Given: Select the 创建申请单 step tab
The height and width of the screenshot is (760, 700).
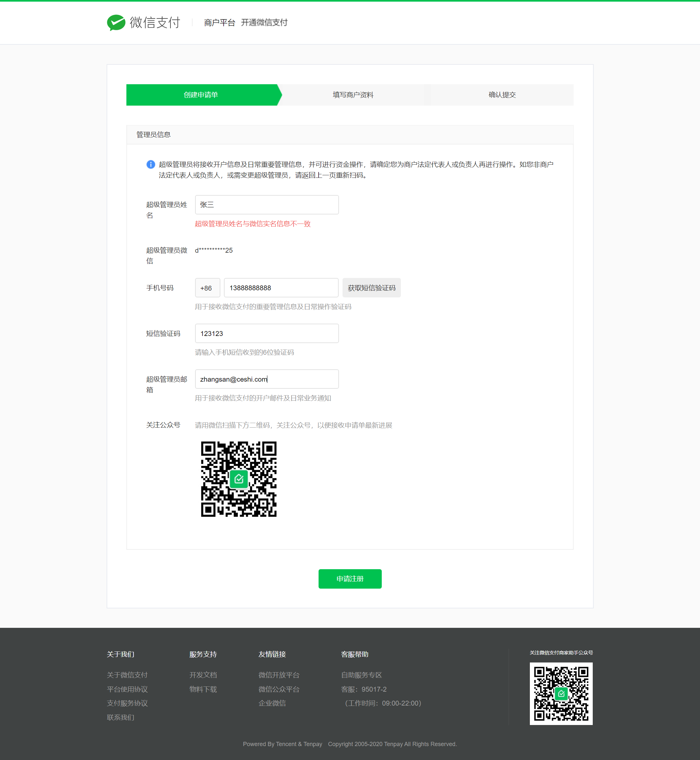Looking at the screenshot, I should click(202, 95).
